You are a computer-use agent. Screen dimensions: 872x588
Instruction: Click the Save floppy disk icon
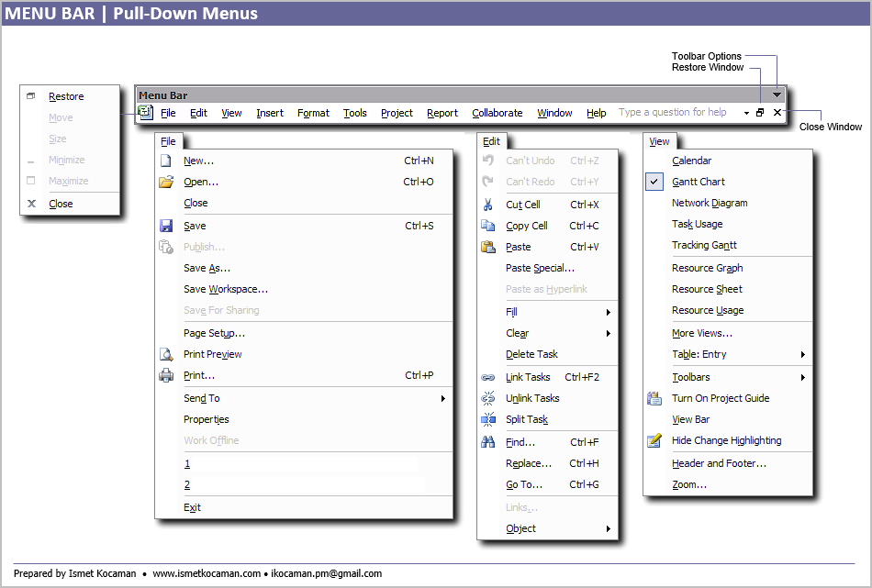pos(166,226)
